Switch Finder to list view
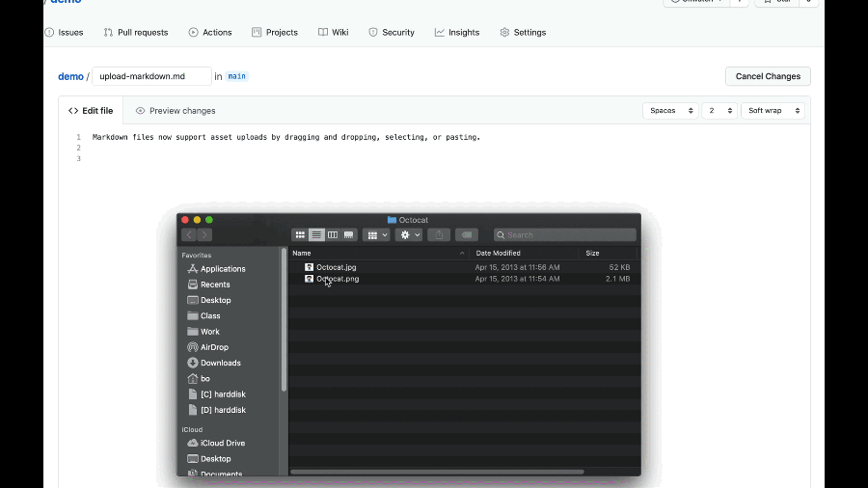 tap(316, 235)
